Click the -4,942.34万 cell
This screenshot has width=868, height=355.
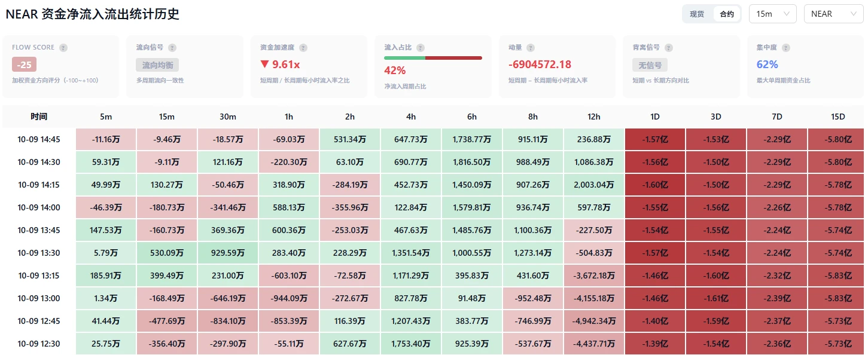coord(594,321)
